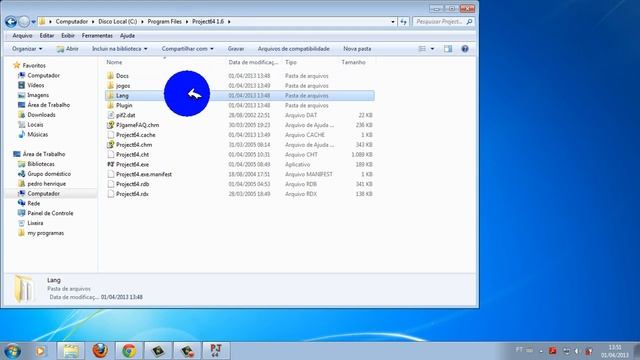Viewport: 640px width, 360px height.
Task: Show the preview pane icon
Action: pos(448,49)
